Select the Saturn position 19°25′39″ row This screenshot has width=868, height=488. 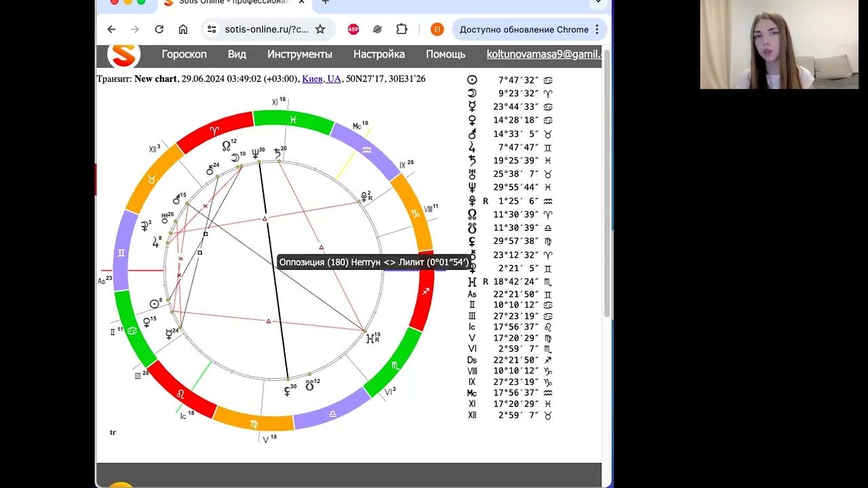point(510,161)
